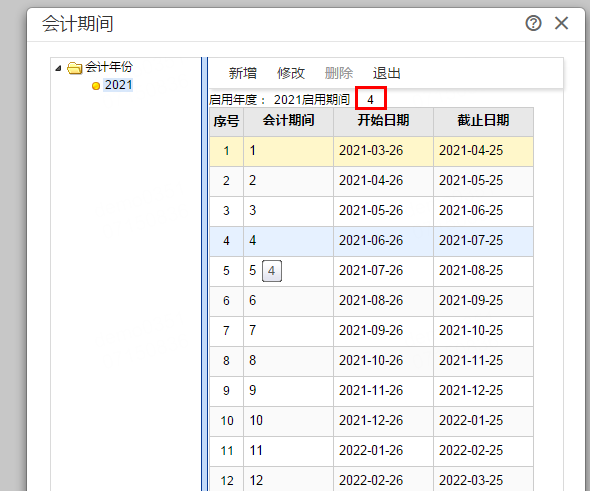Click 新增 in the toolbar
The height and width of the screenshot is (491, 590).
[243, 73]
